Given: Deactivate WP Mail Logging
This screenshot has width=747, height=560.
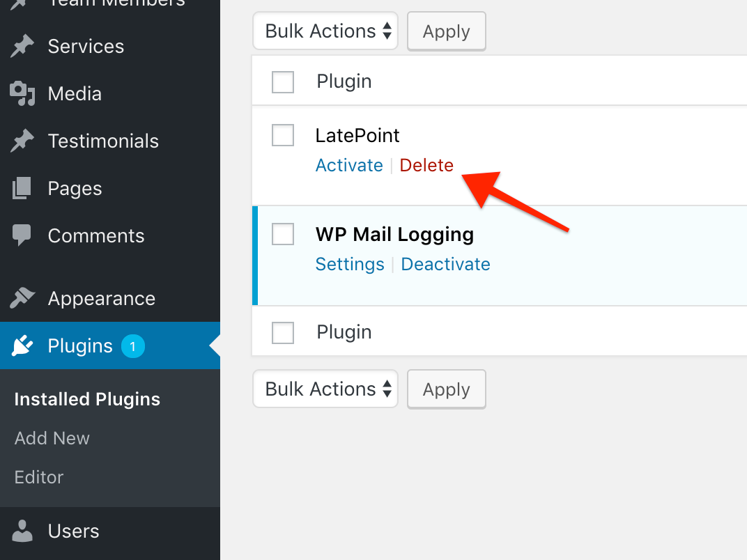Looking at the screenshot, I should pos(445,264).
